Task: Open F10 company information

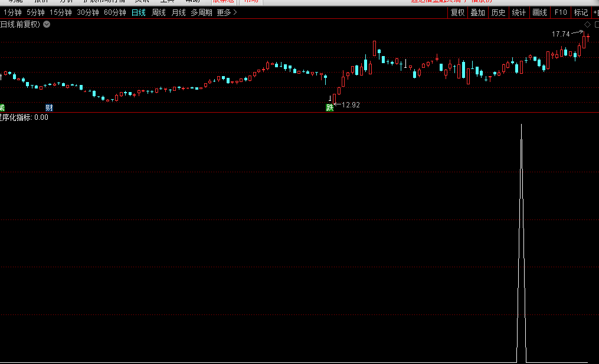Action: click(x=561, y=12)
